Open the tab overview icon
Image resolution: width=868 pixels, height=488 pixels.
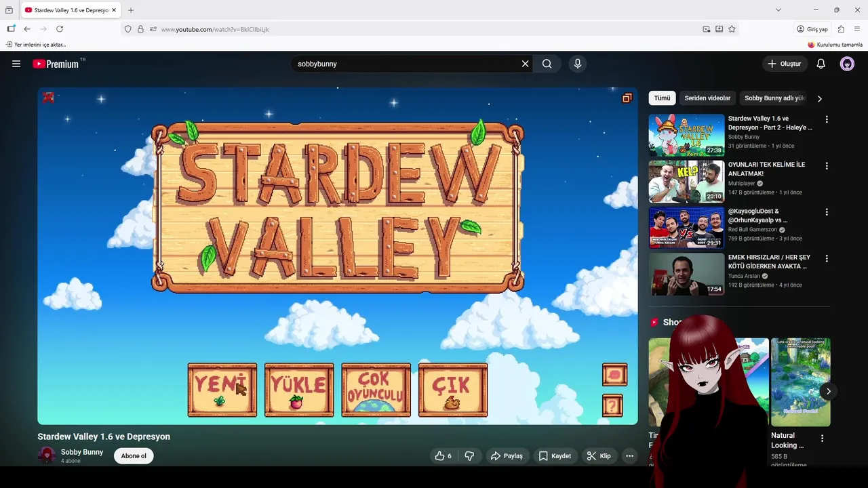click(x=9, y=10)
